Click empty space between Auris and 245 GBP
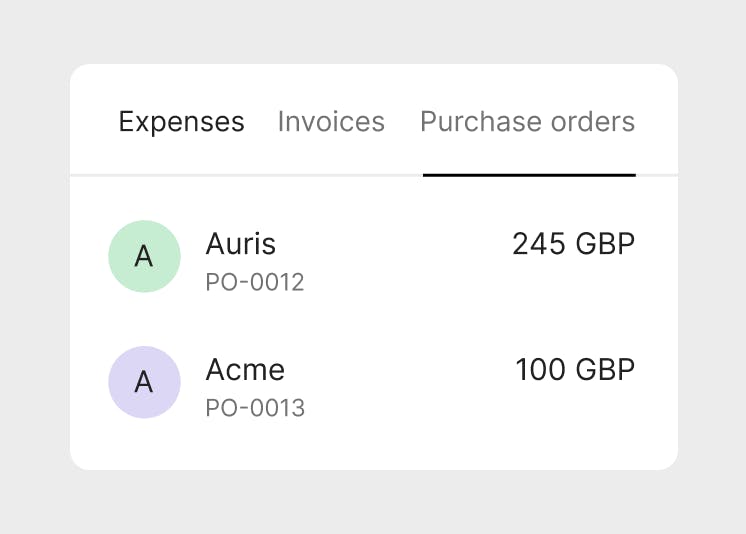 (400, 244)
